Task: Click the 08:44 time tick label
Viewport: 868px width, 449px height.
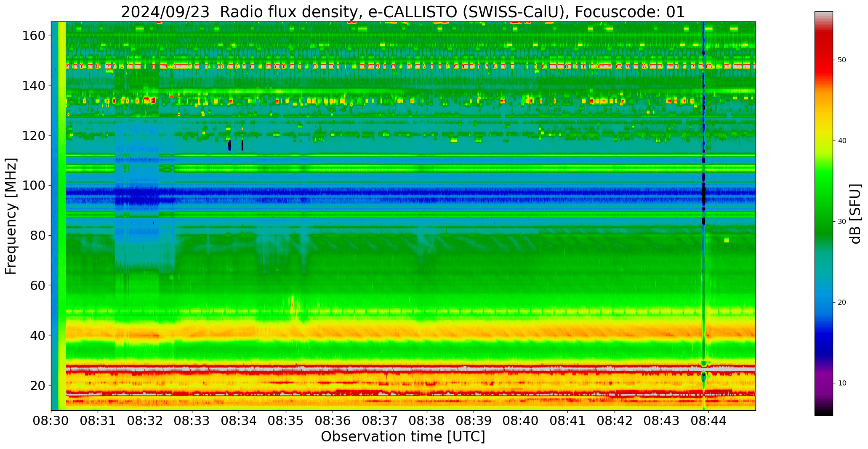Action: tap(708, 421)
